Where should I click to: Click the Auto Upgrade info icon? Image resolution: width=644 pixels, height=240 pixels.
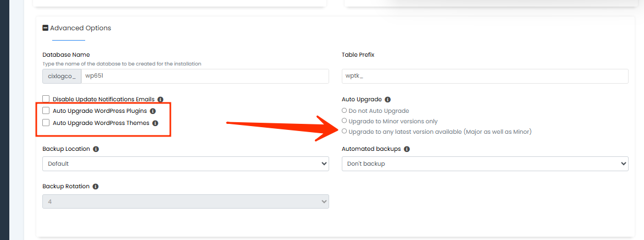[388, 100]
